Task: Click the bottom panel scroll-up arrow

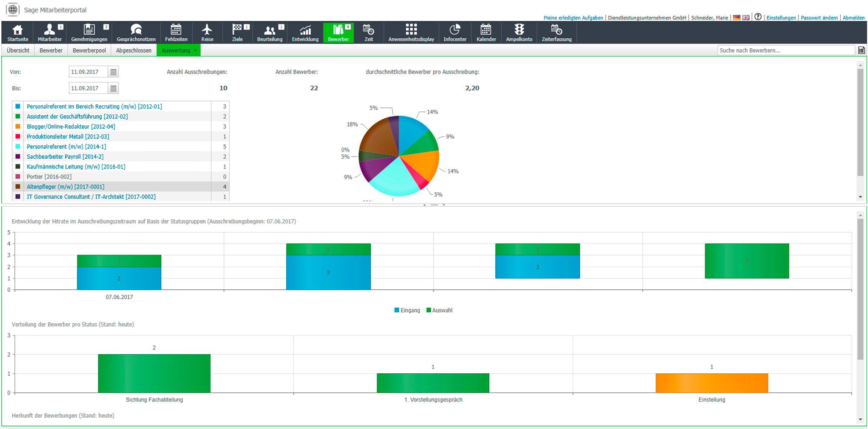Action: point(860,215)
